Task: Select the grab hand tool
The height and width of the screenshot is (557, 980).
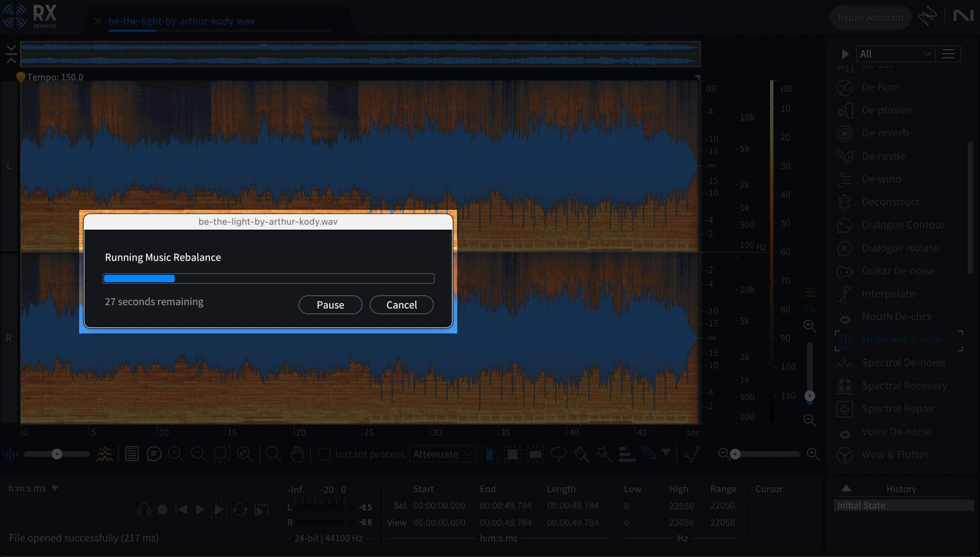Action: (296, 454)
